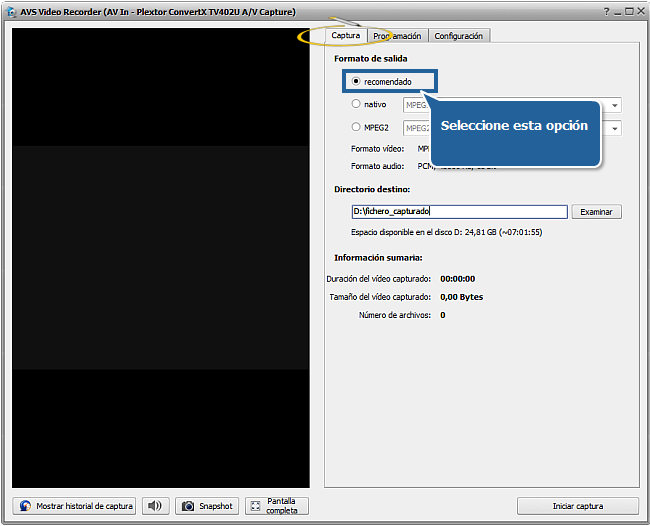
Task: Expand the MPEG2 format dropdown arrow
Action: [615, 128]
